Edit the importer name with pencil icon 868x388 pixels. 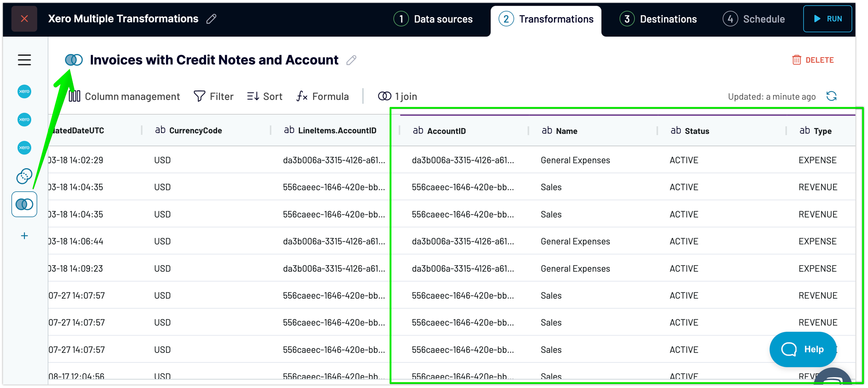tap(211, 19)
